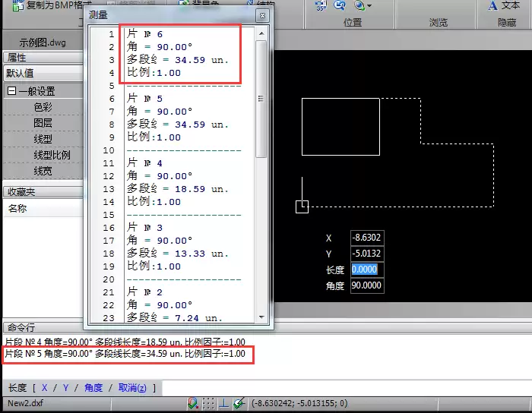Close the 测量 measurement dialog

(x=262, y=16)
